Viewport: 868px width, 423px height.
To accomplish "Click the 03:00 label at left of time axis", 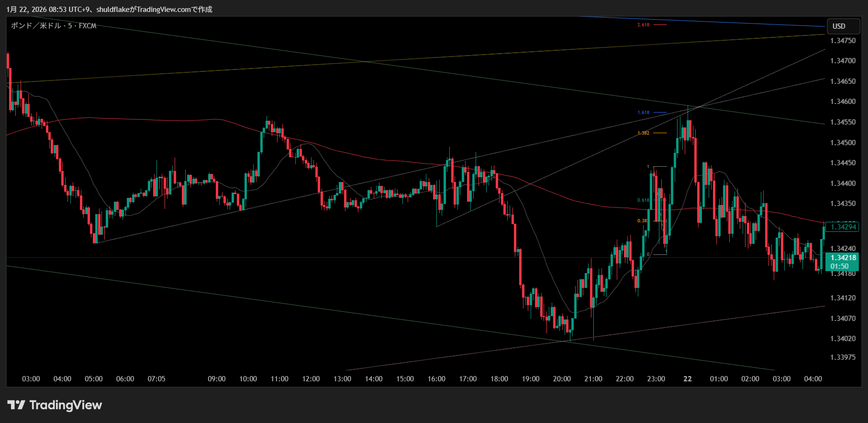I will 31,379.
